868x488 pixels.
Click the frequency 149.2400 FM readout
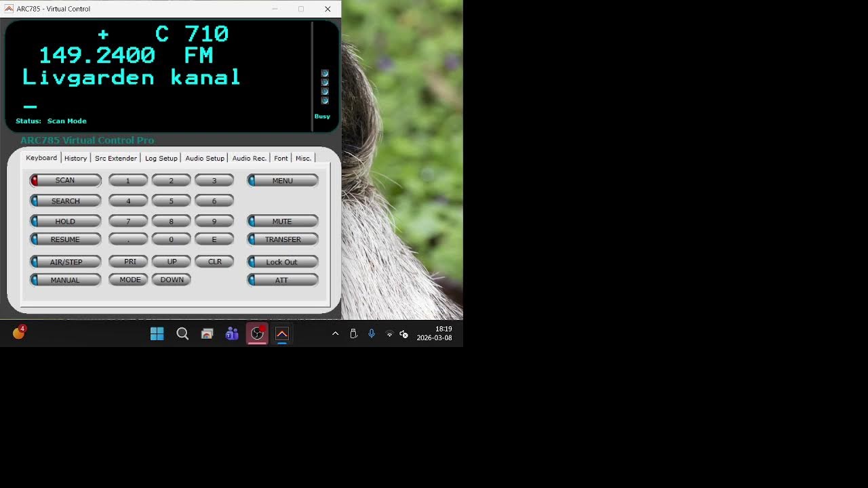click(x=125, y=55)
